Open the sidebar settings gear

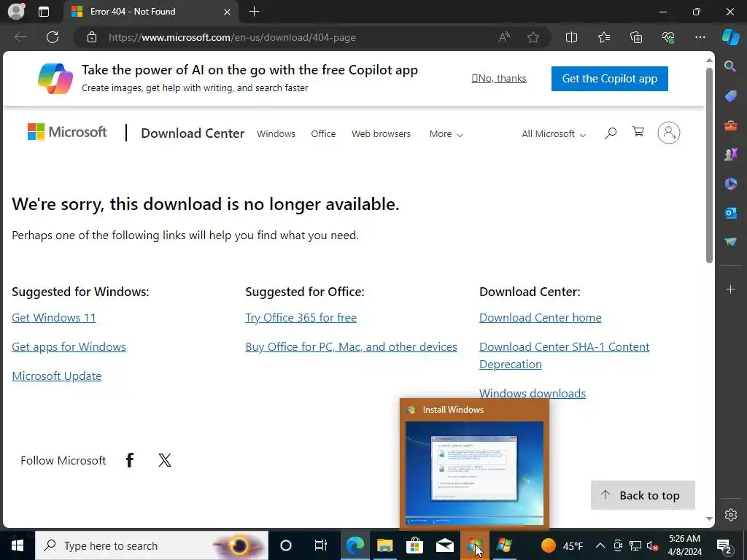pyautogui.click(x=731, y=515)
